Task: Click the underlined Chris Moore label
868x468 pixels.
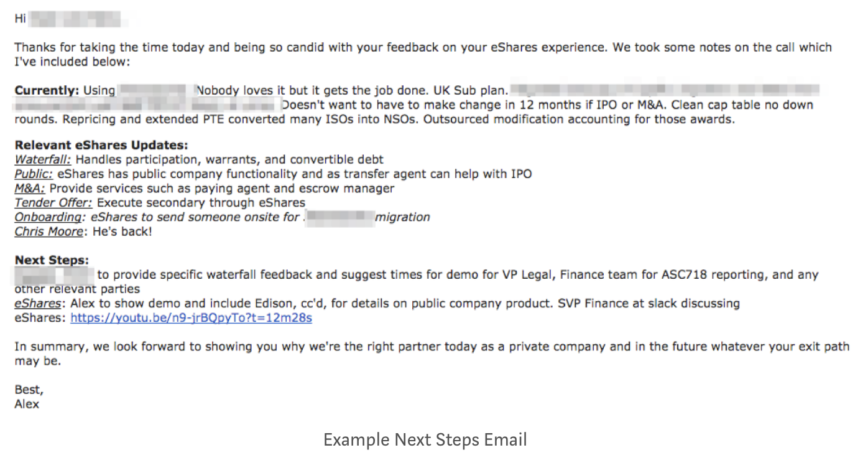Action: (x=48, y=232)
